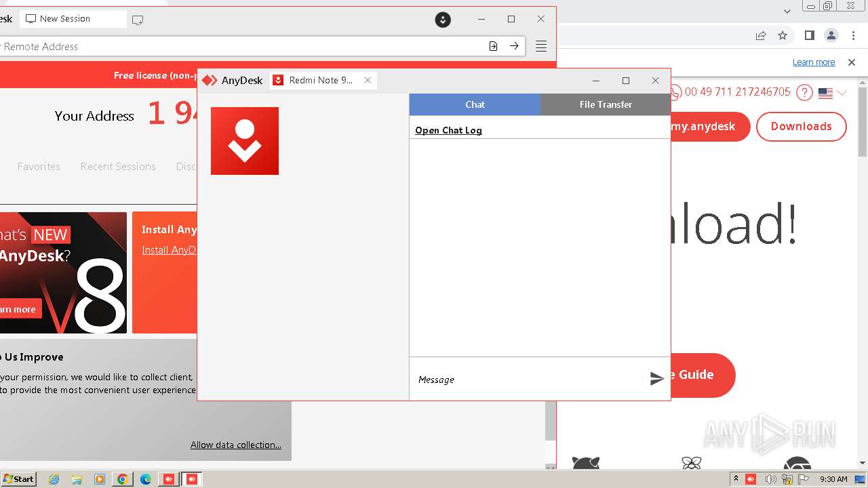Click the help question mark icon on website
The image size is (868, 488).
coord(804,92)
